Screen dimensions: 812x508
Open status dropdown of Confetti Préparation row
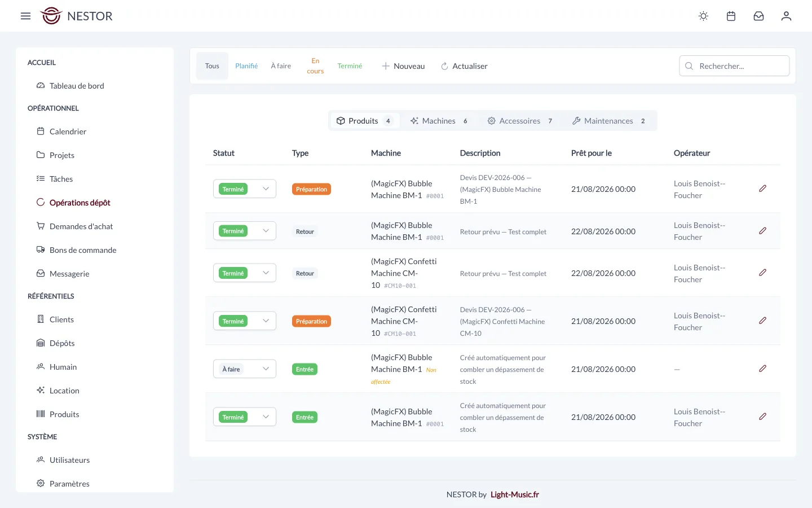245,321
